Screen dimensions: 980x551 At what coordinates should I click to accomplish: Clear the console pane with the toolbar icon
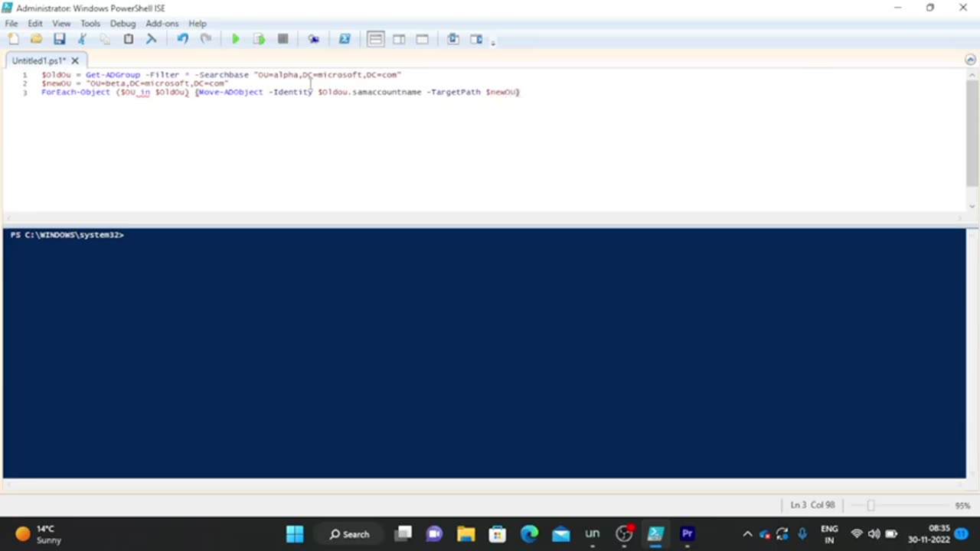[151, 39]
